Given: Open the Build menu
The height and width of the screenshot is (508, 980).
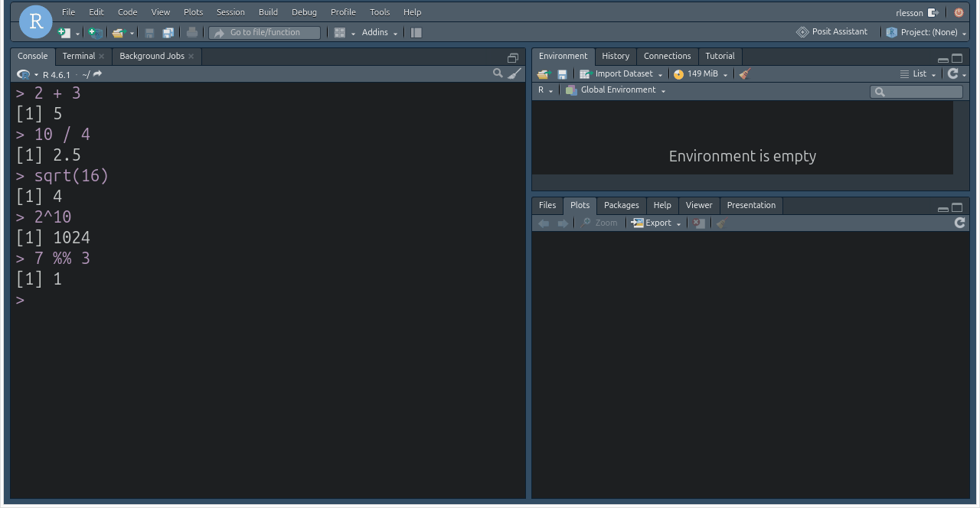Looking at the screenshot, I should 268,12.
